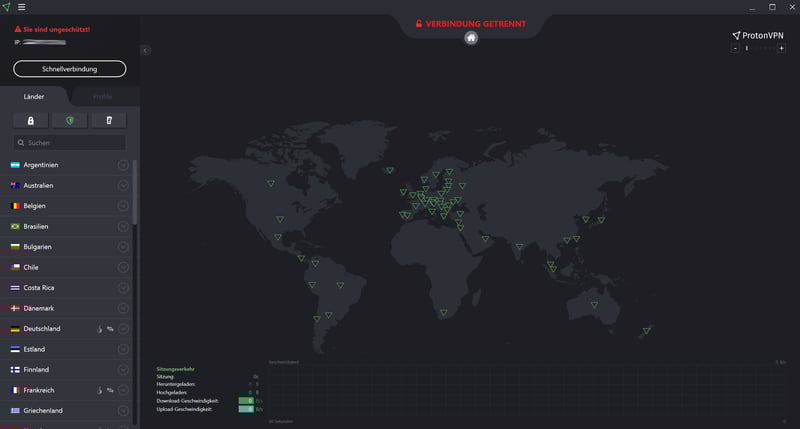Switch to the Profile tab
800x429 pixels.
pos(103,97)
